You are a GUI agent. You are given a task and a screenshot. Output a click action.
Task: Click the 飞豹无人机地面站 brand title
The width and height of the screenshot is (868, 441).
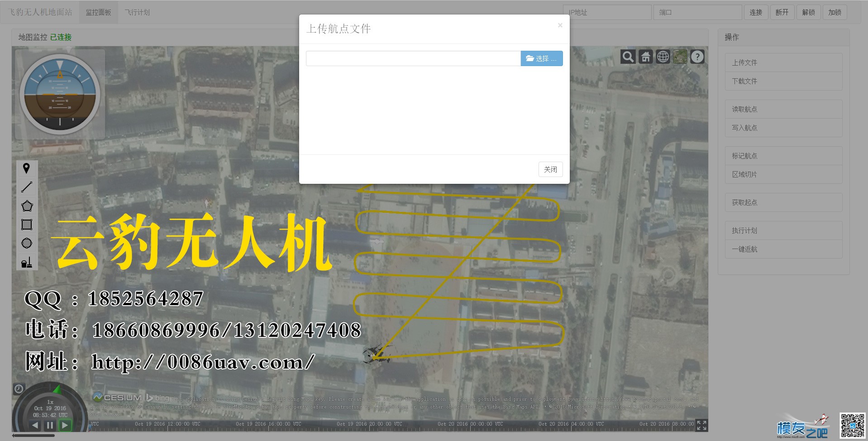point(40,12)
